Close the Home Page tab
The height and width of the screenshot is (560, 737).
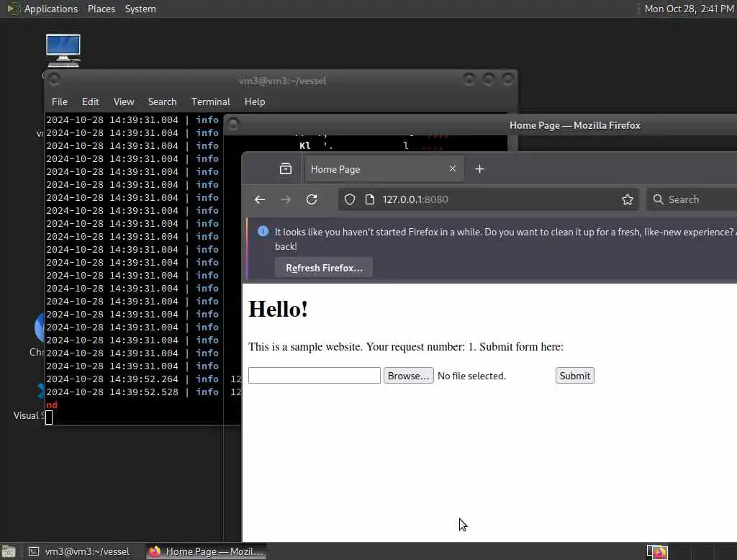click(x=453, y=168)
